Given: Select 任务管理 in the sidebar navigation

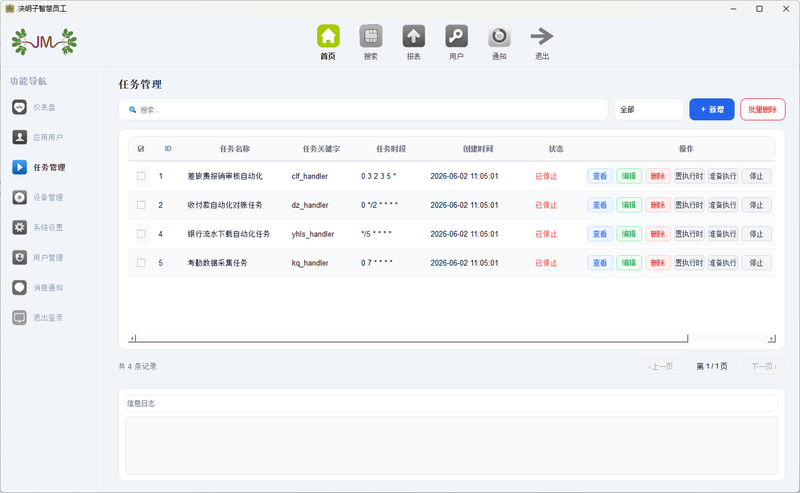Looking at the screenshot, I should (39, 167).
